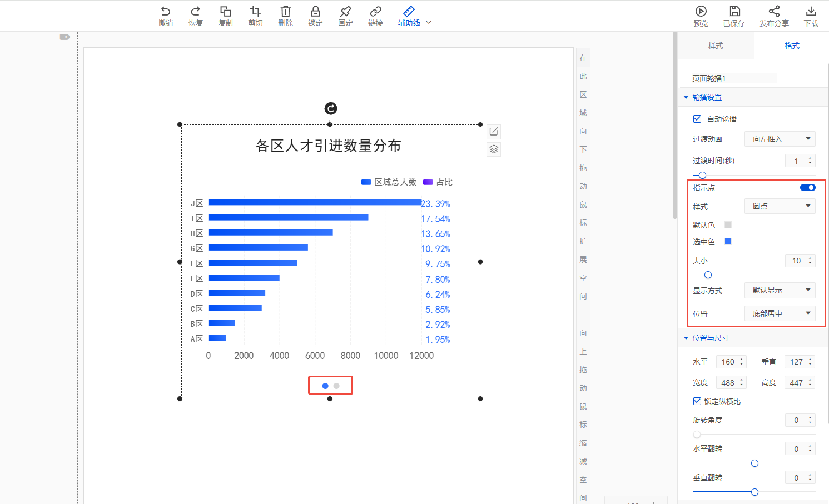Uncheck the 锁定纵横比 checkbox

coord(697,401)
